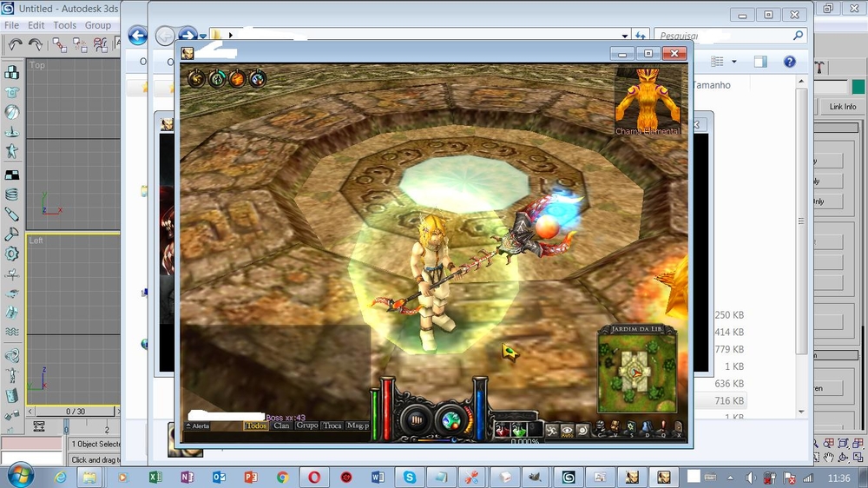This screenshot has width=868, height=488.
Task: Click the green character buff icon in game
Action: point(217,79)
